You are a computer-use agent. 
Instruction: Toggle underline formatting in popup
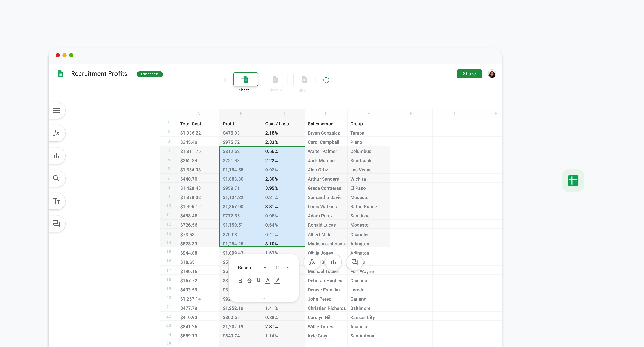tap(258, 281)
